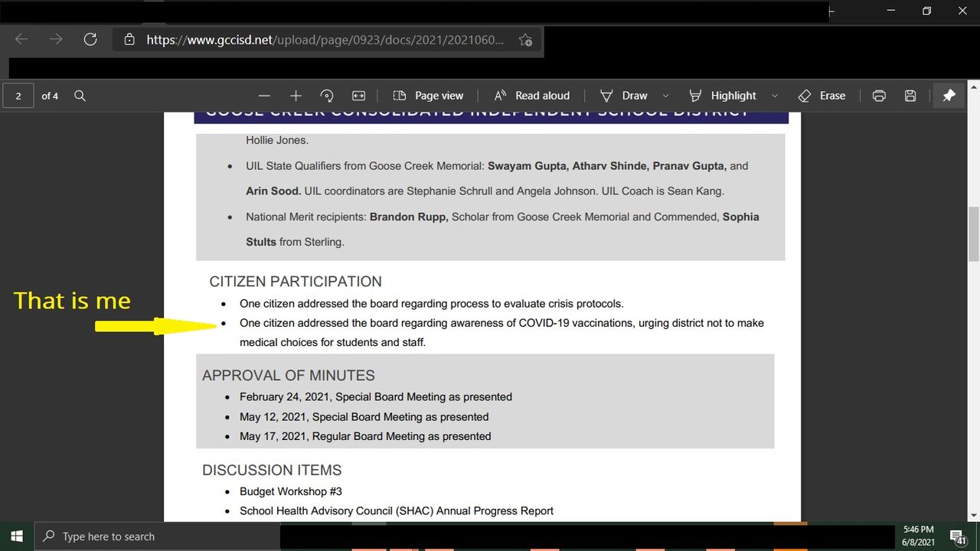Open PDF search magnifier icon
This screenshot has height=551, width=980.
80,96
